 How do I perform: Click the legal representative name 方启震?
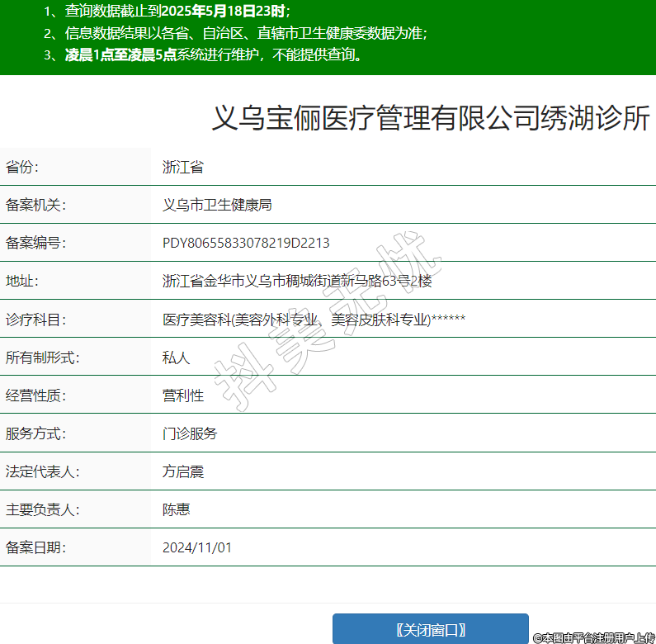[x=182, y=471]
